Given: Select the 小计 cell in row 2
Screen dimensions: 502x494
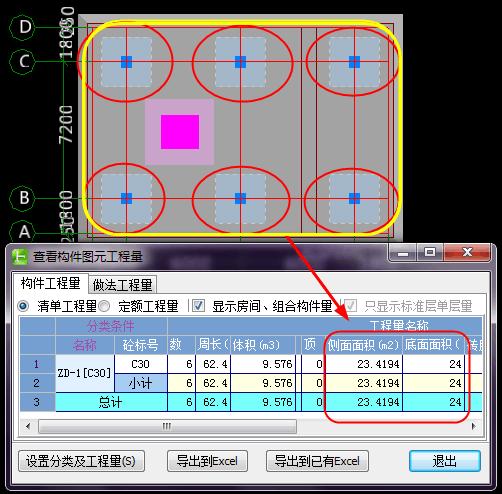Looking at the screenshot, I should click(140, 383).
